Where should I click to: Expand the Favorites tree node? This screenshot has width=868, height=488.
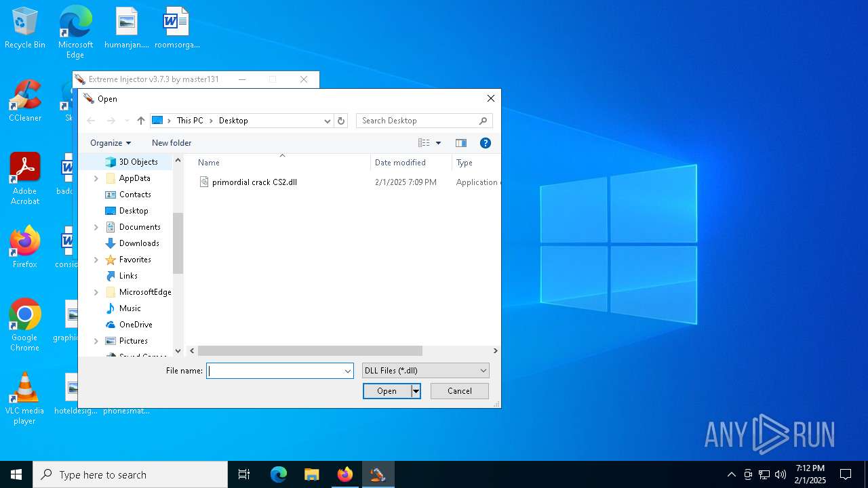[96, 260]
